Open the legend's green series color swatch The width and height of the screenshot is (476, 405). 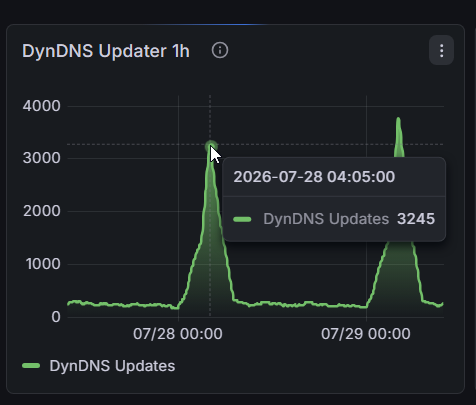(31, 366)
